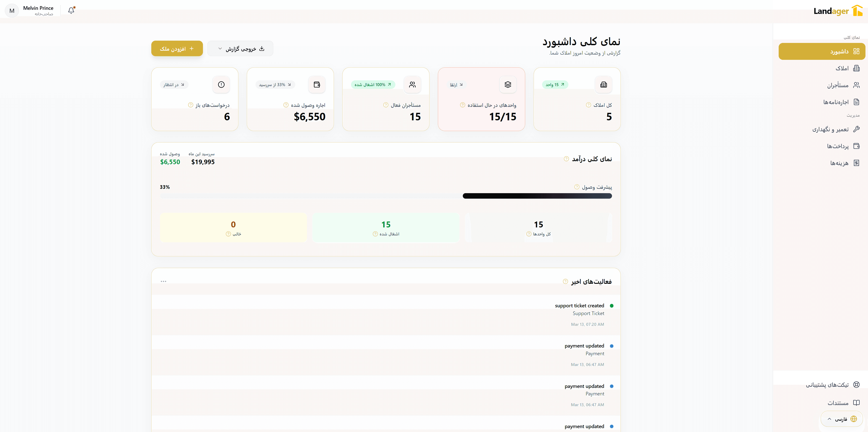Click the Landager logo

pos(838,11)
